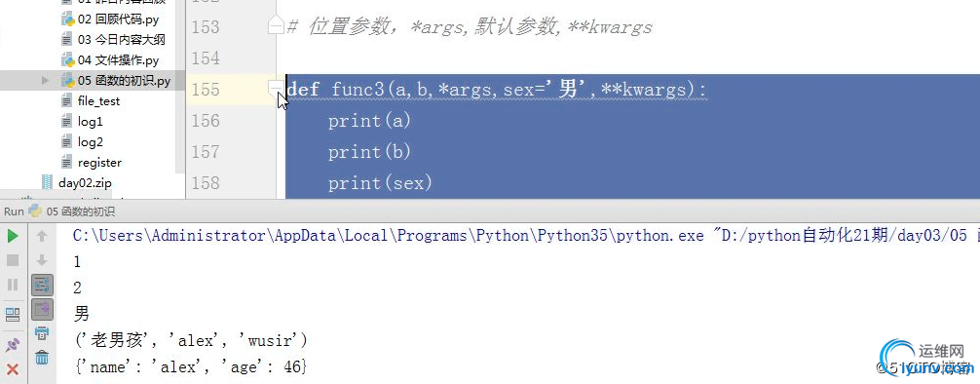Open the register file in project tree
The width and height of the screenshot is (980, 384).
point(92,163)
